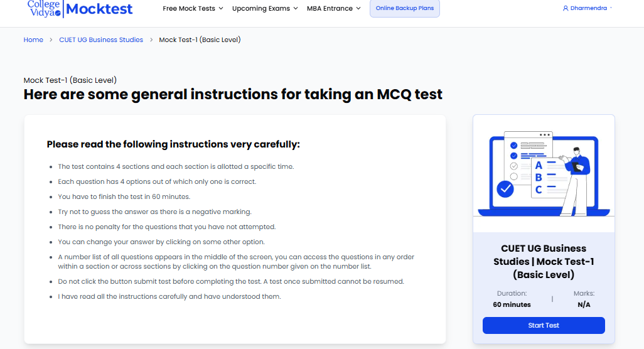Go to Home via breadcrumb

point(33,40)
